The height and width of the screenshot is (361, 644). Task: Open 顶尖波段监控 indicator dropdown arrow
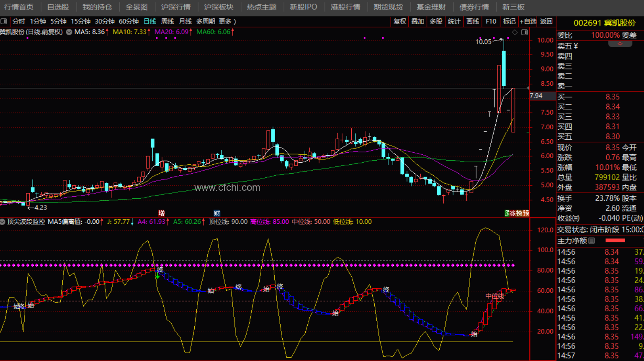pyautogui.click(x=3, y=222)
